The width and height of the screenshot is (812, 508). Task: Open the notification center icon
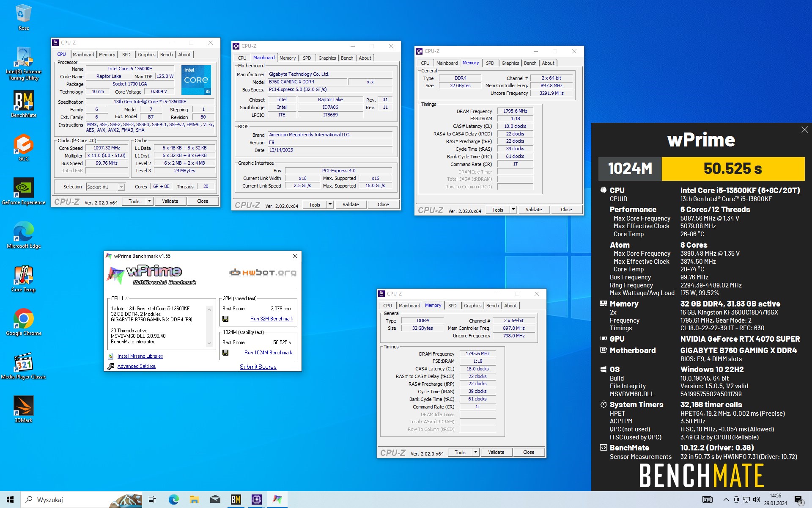[x=799, y=500]
